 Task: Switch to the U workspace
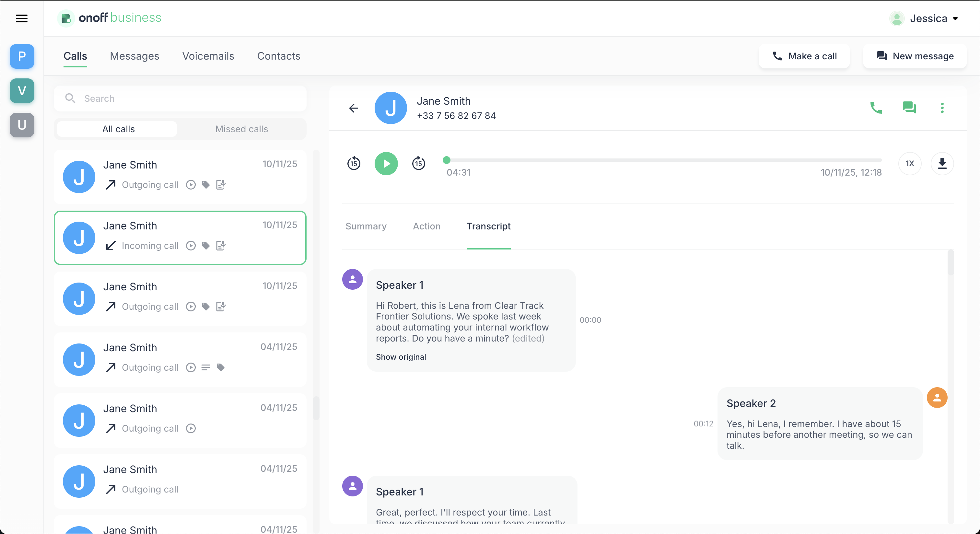point(22,125)
